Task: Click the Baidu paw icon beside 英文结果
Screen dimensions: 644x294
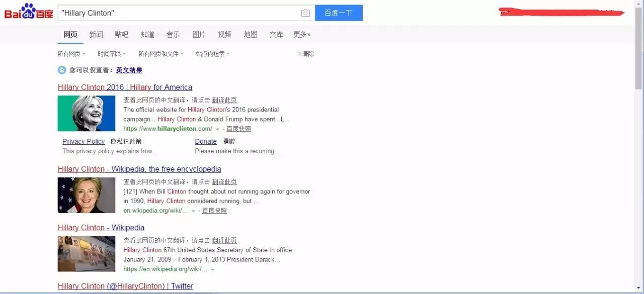Action: (62, 70)
